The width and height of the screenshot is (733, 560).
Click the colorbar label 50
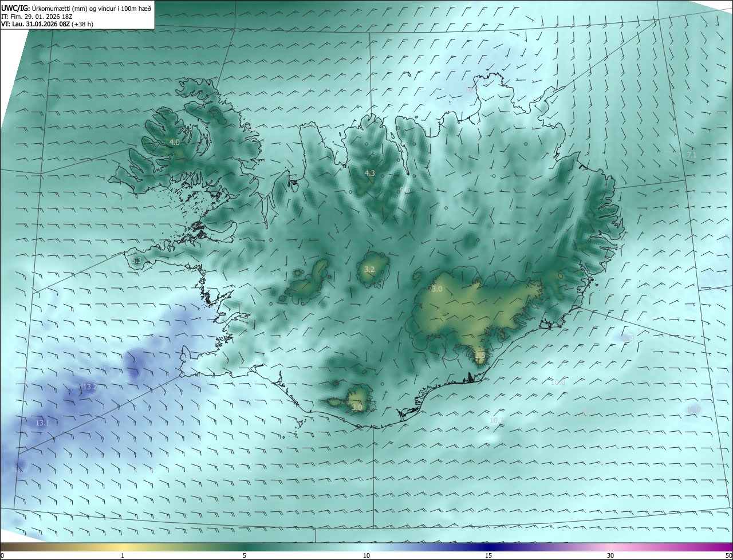point(728,555)
